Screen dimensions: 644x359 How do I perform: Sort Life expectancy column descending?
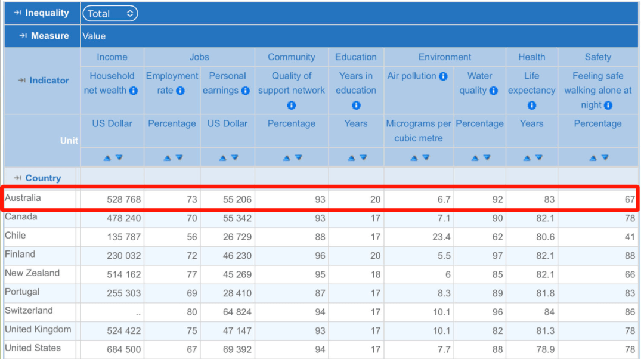click(538, 158)
